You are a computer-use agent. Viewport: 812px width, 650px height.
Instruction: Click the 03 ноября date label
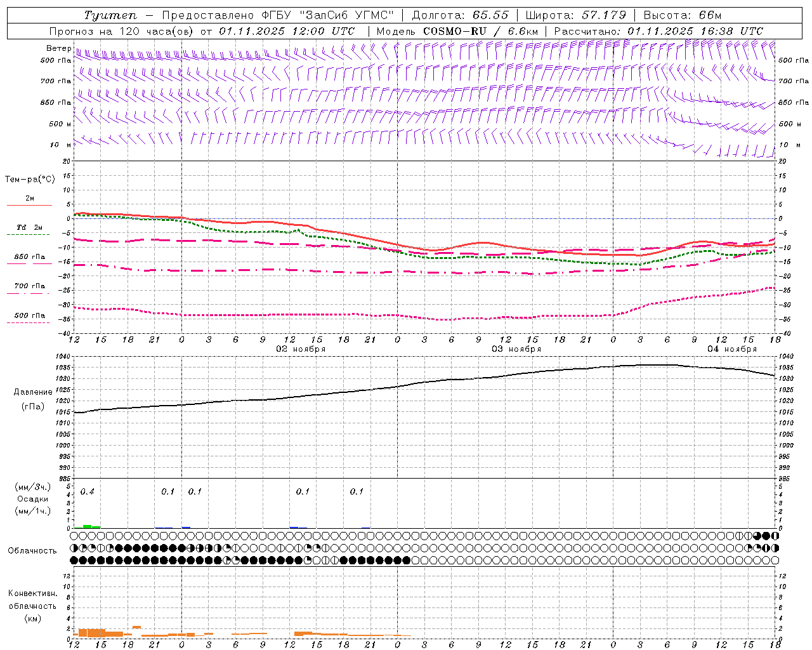[516, 349]
